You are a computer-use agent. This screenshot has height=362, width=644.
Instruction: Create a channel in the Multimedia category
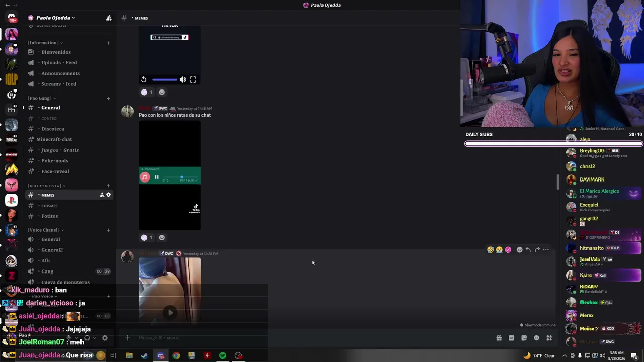click(108, 186)
